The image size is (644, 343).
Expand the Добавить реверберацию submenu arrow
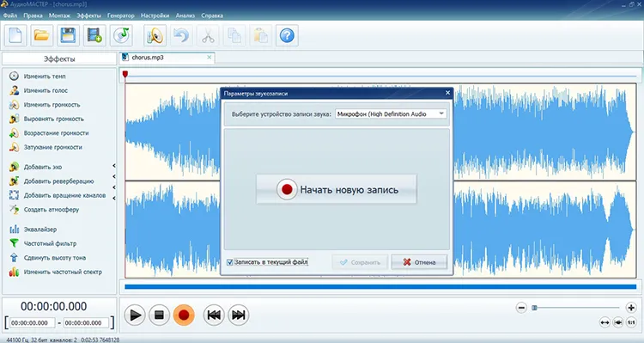click(113, 176)
